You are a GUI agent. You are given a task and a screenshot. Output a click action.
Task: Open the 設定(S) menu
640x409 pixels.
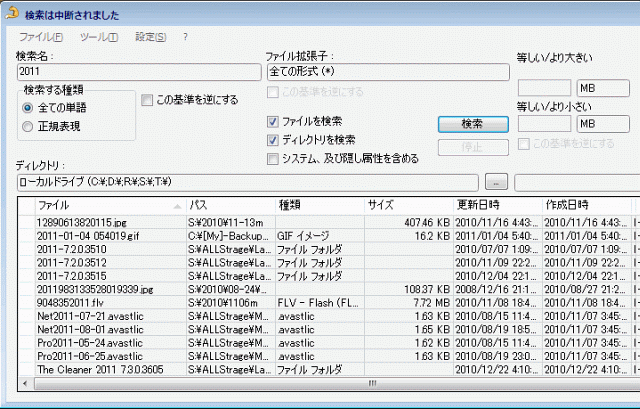150,37
